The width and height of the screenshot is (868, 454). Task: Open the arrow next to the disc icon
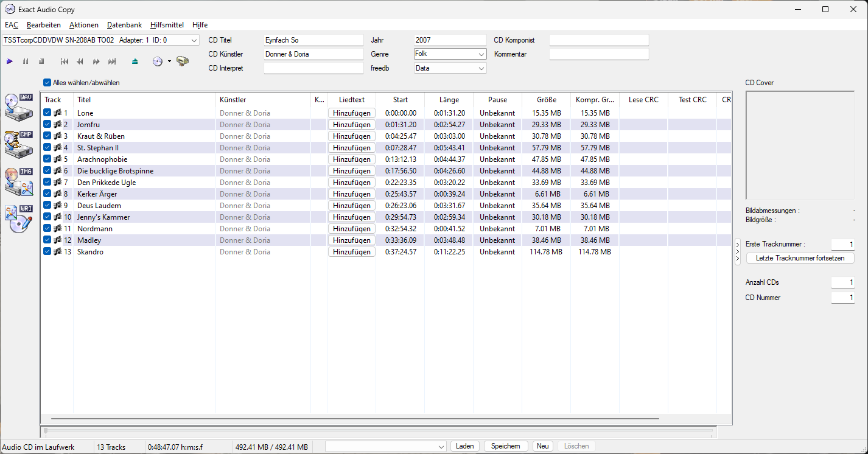(x=169, y=61)
